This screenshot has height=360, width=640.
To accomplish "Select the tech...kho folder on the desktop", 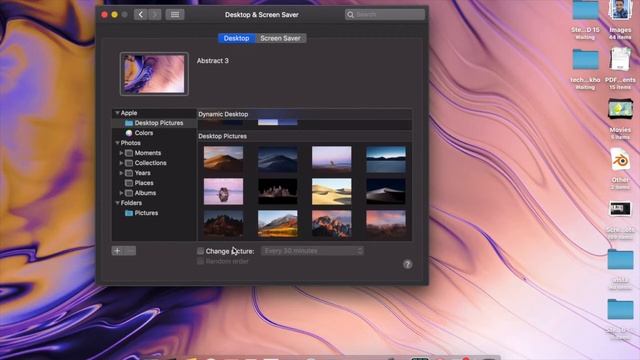I will click(x=585, y=69).
